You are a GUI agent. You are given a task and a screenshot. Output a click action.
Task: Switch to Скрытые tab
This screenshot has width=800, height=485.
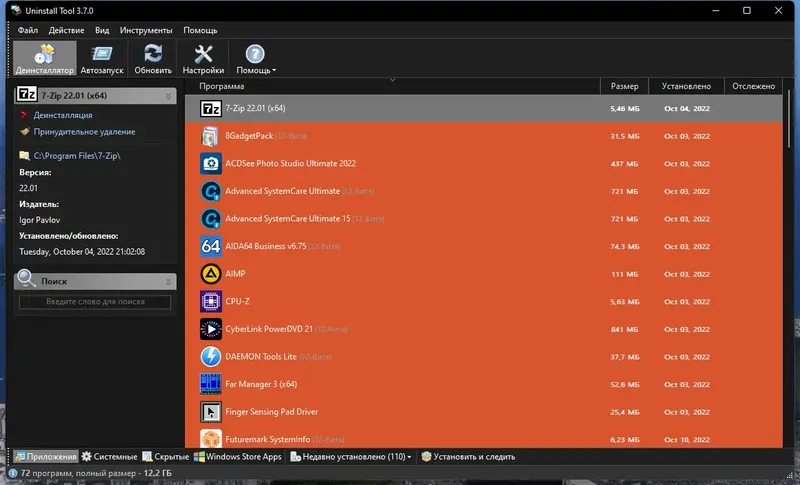pyautogui.click(x=166, y=456)
